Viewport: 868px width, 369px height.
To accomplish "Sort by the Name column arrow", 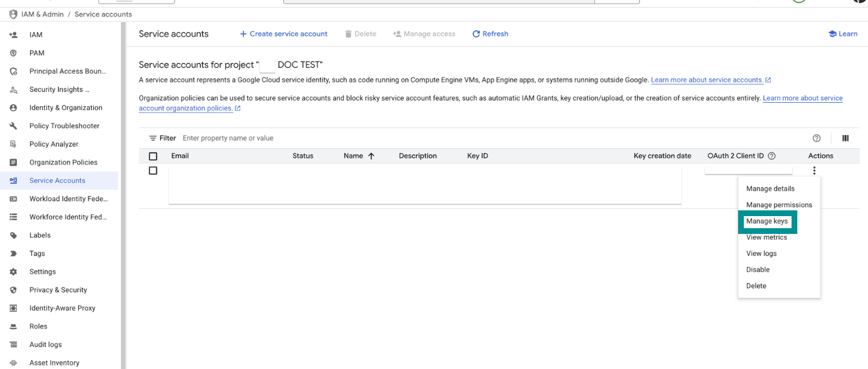I will (371, 156).
